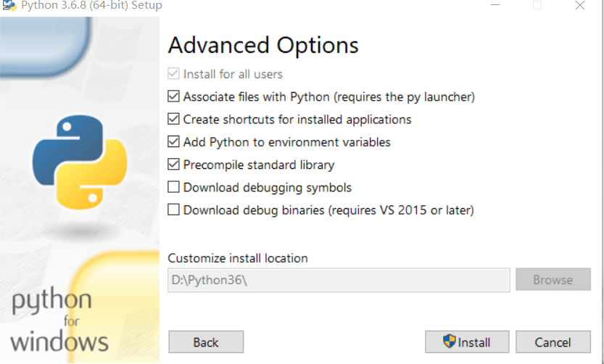604x364 pixels.
Task: Click the Browse button
Action: [553, 280]
